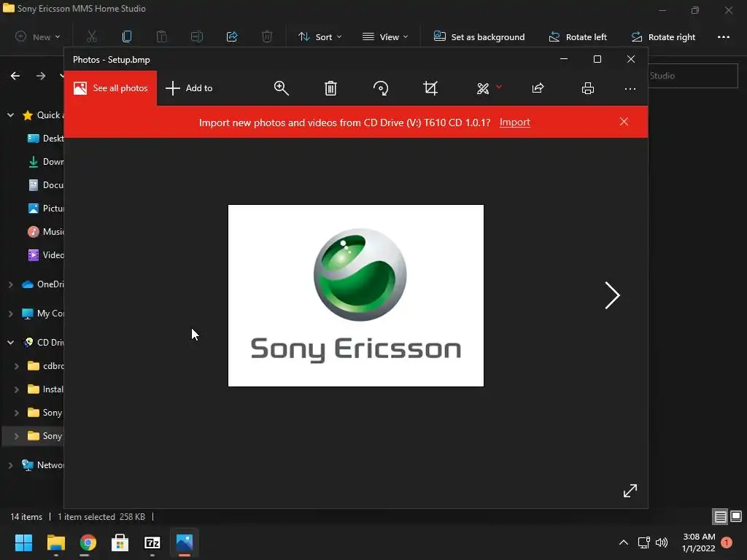Click the Cut icon in File Explorer toolbar
The image size is (747, 560).
tap(91, 36)
